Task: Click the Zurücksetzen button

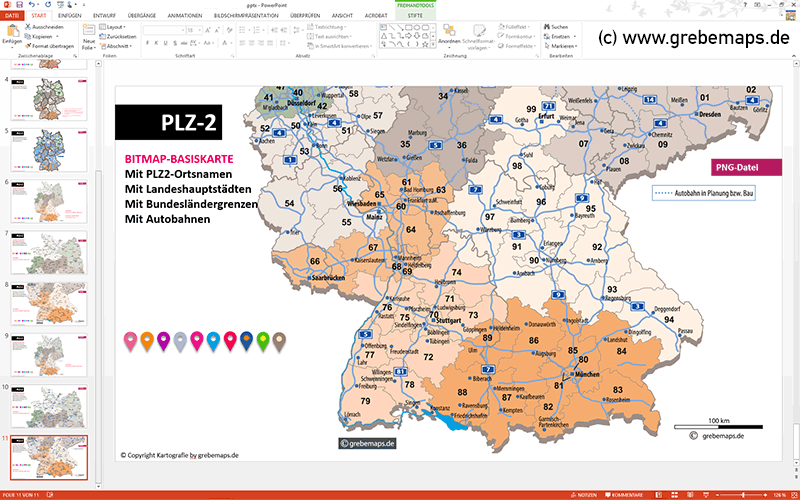Action: [x=121, y=36]
